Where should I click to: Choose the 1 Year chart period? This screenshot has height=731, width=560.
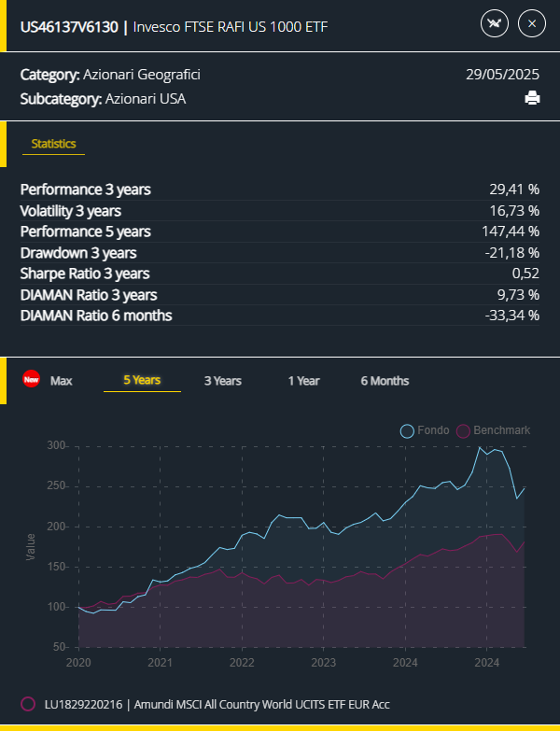pyautogui.click(x=303, y=381)
